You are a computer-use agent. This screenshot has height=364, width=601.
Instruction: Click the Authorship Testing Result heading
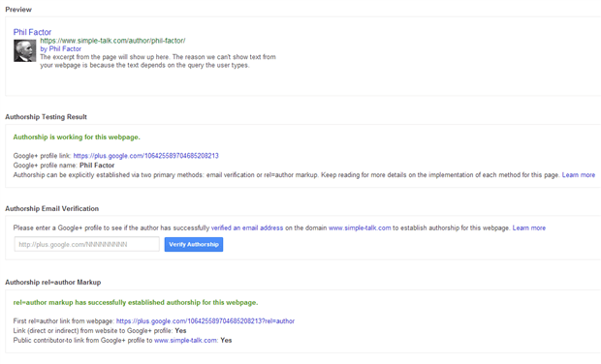[x=46, y=117]
